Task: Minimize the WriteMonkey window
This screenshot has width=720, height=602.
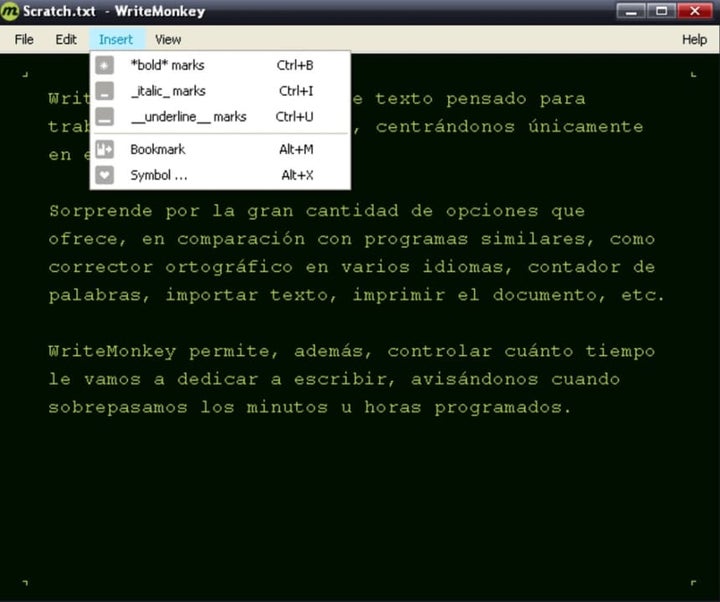Action: (x=629, y=11)
